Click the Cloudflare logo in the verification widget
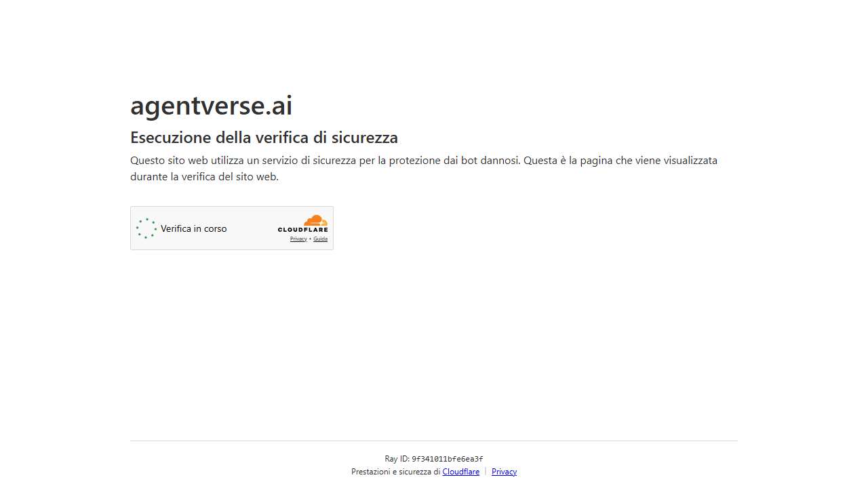Viewport: 868px width, 488px height. pyautogui.click(x=302, y=224)
